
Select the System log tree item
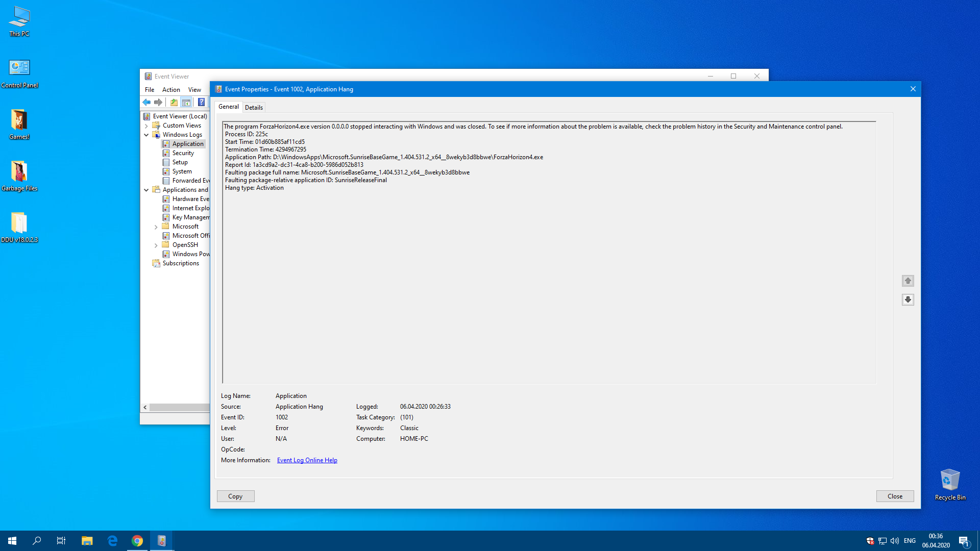pos(182,171)
